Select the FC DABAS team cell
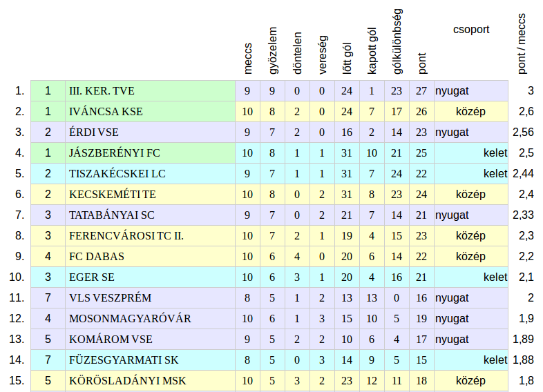Viewport: 543px width, 392px height. [151, 256]
